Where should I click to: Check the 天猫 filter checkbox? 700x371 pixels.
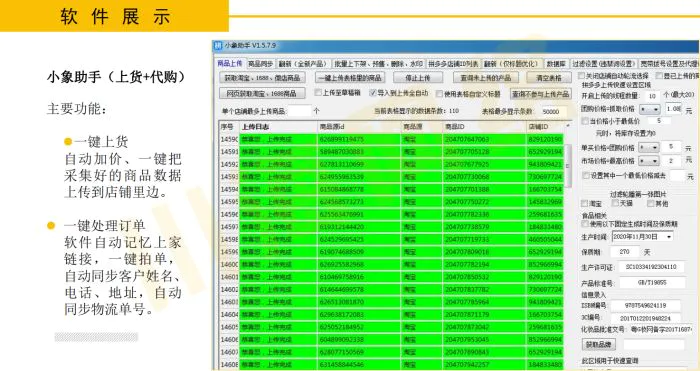click(x=614, y=203)
